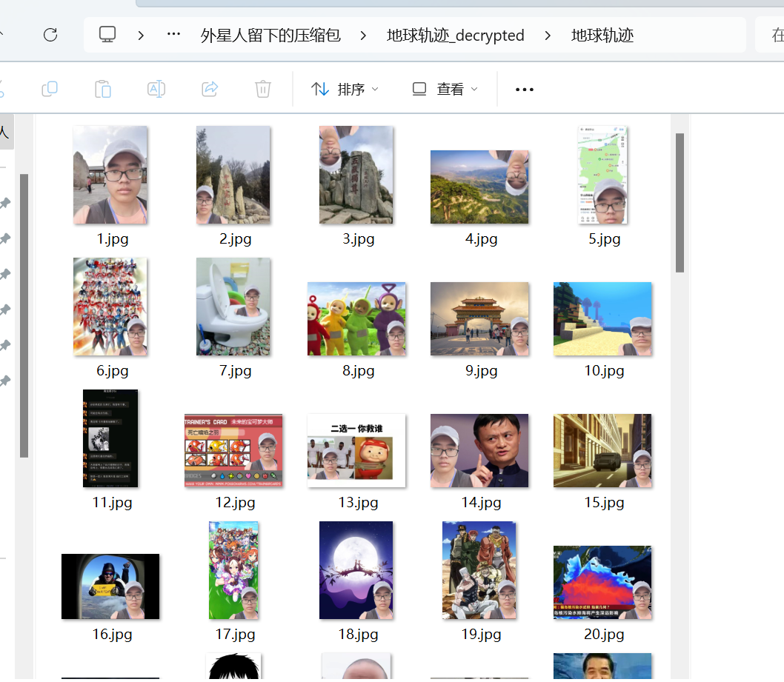Select the 19.jpg thumbnail

coord(479,571)
